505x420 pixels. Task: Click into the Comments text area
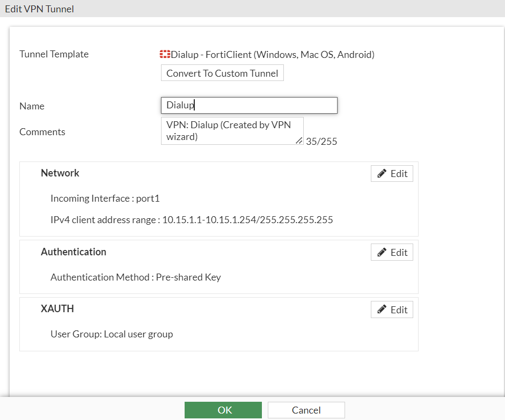232,131
